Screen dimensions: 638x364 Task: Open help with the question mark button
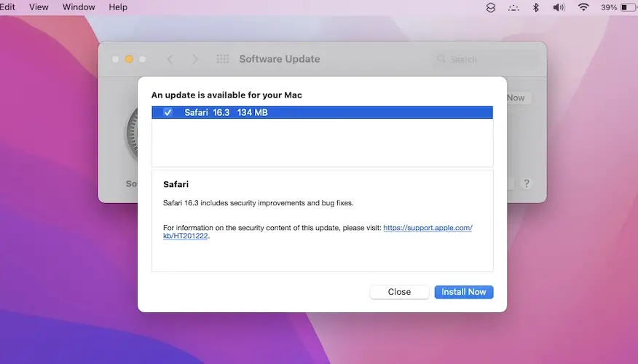click(x=527, y=184)
